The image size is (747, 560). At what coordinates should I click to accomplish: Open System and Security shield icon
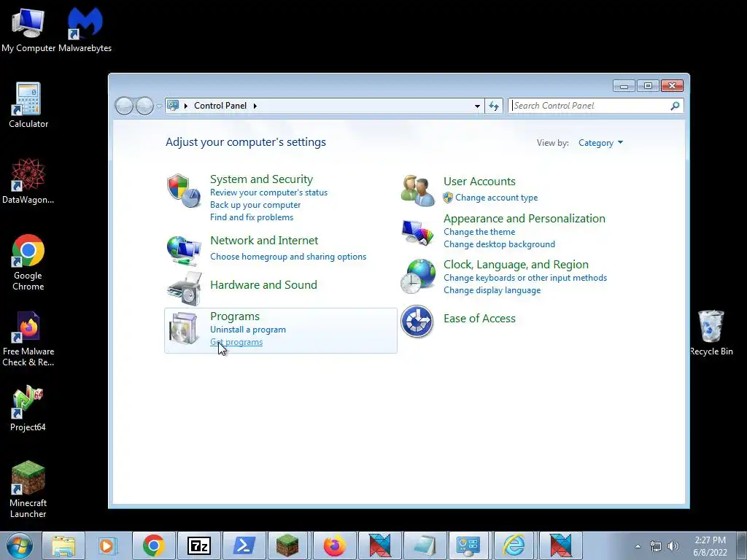(184, 190)
